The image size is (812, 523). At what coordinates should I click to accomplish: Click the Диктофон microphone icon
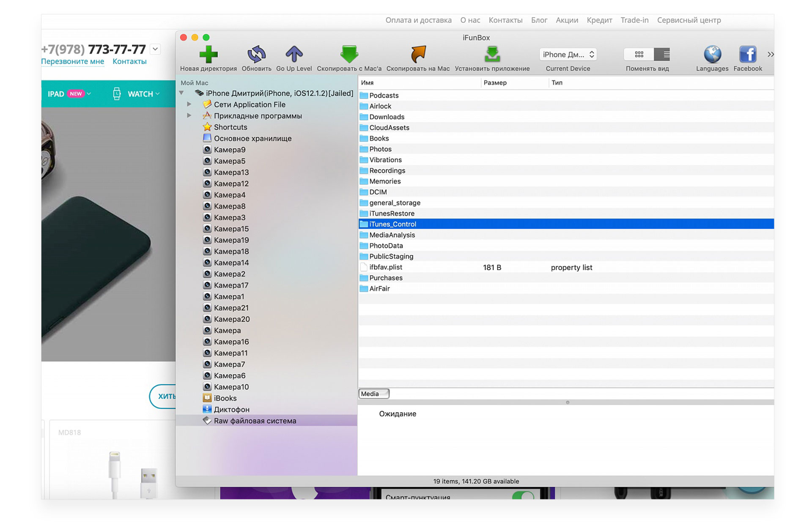tap(207, 409)
